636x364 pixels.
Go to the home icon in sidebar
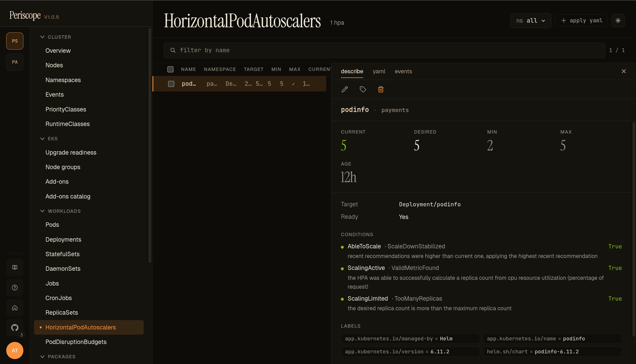point(15,308)
